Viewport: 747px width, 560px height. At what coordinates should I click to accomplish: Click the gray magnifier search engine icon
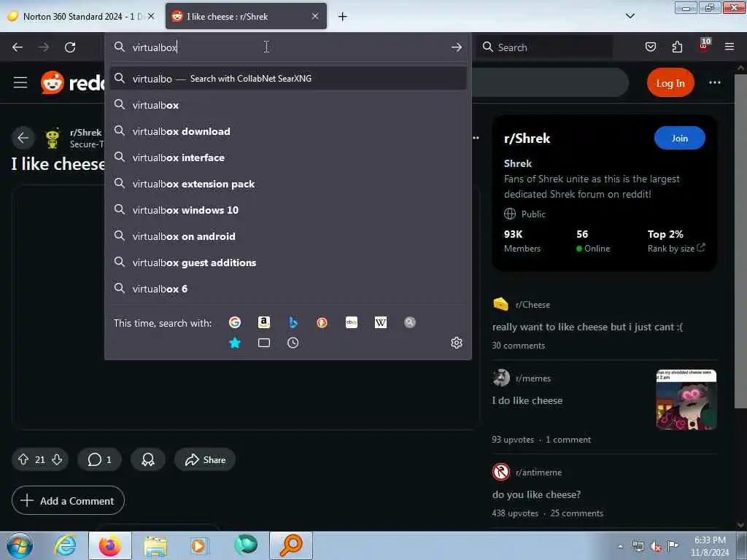tap(410, 322)
